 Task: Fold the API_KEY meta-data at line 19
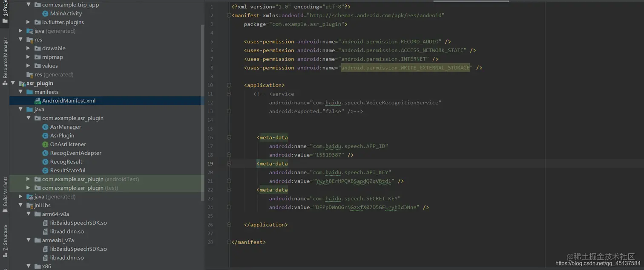tap(229, 163)
